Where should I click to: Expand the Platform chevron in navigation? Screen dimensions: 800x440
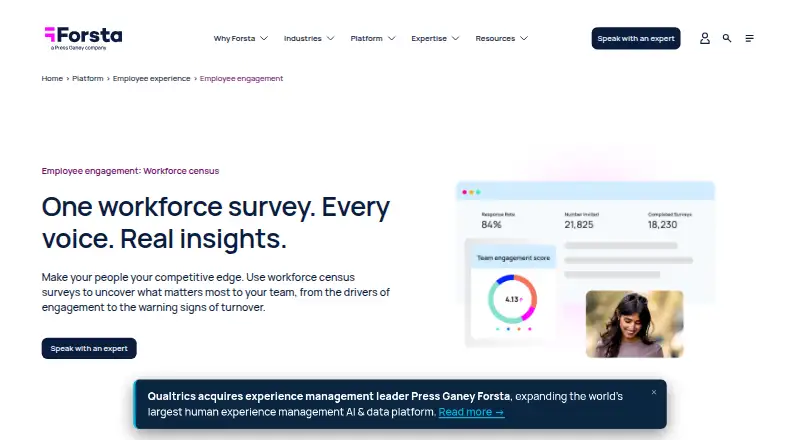(x=392, y=38)
